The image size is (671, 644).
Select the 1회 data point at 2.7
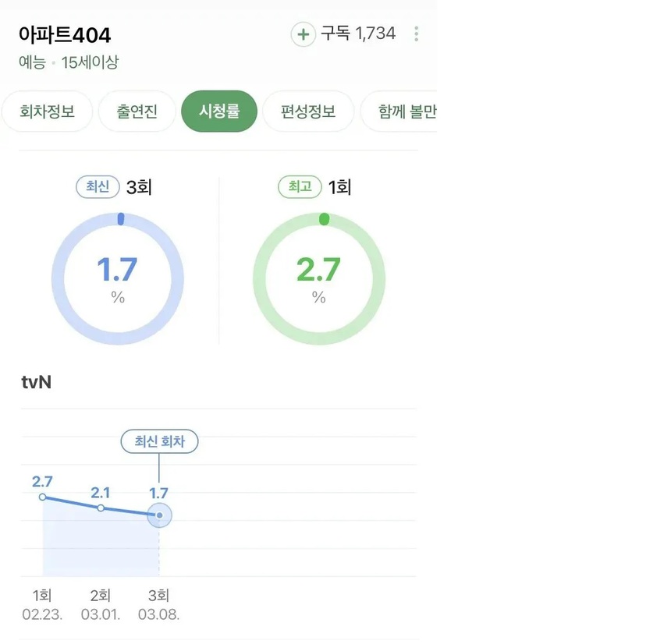pyautogui.click(x=42, y=497)
